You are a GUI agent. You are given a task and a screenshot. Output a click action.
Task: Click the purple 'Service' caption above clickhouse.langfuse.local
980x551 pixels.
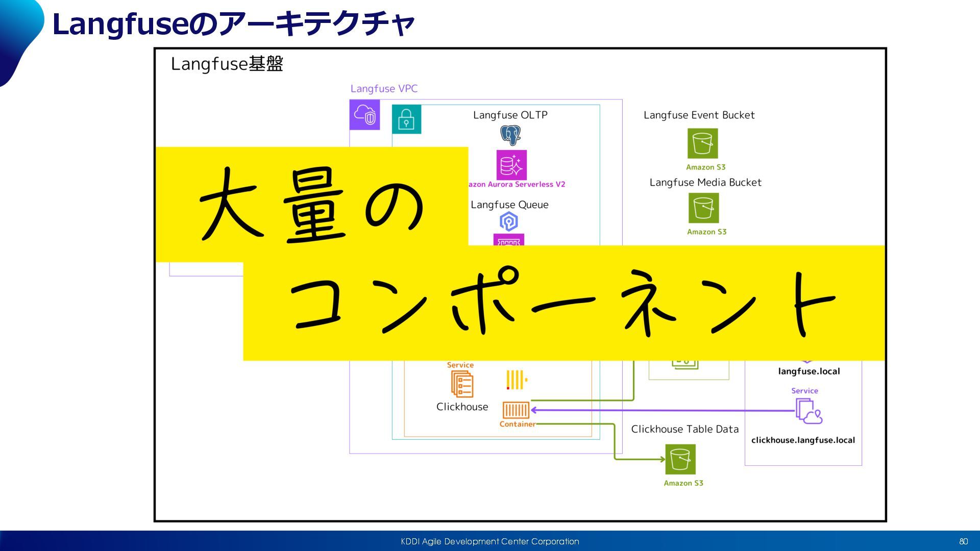pyautogui.click(x=804, y=391)
